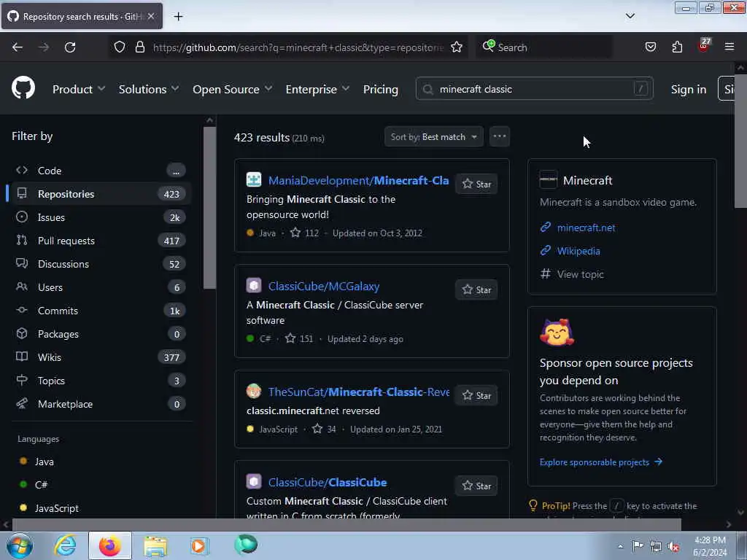Star the ClassiCube/MCGalaxy repository
The height and width of the screenshot is (560, 747).
(x=476, y=289)
